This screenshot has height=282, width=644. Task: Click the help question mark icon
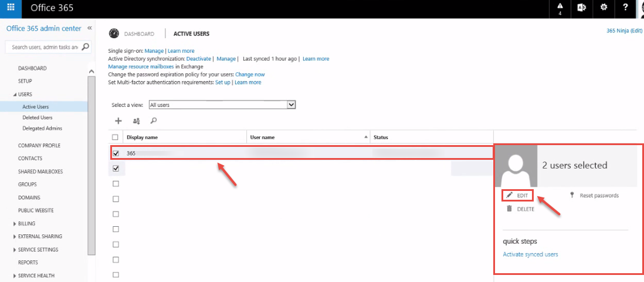(x=625, y=7)
